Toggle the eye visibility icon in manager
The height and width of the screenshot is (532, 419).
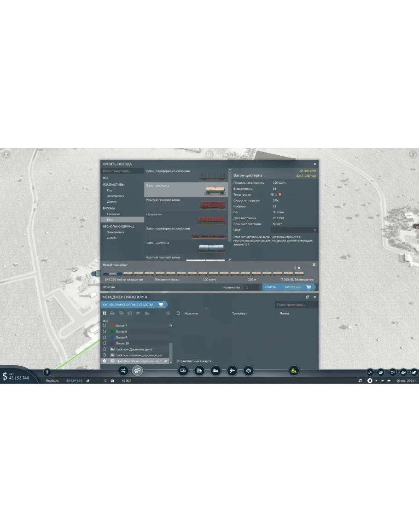[168, 313]
